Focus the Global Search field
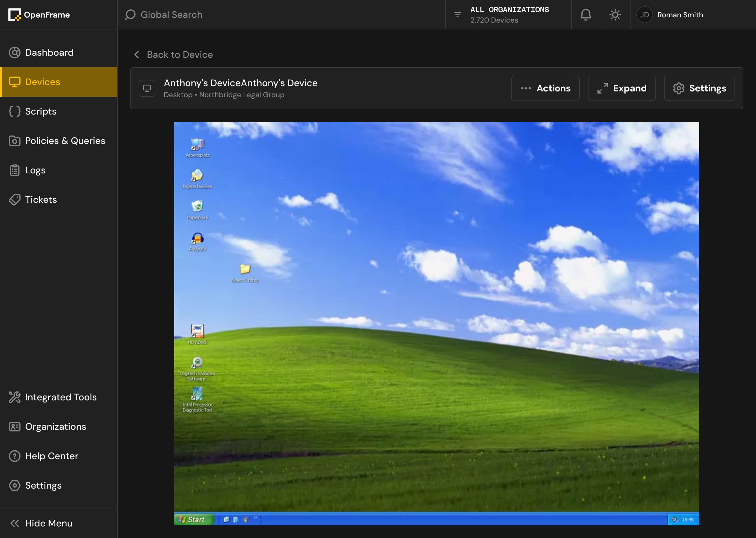The image size is (756, 538). [281, 14]
